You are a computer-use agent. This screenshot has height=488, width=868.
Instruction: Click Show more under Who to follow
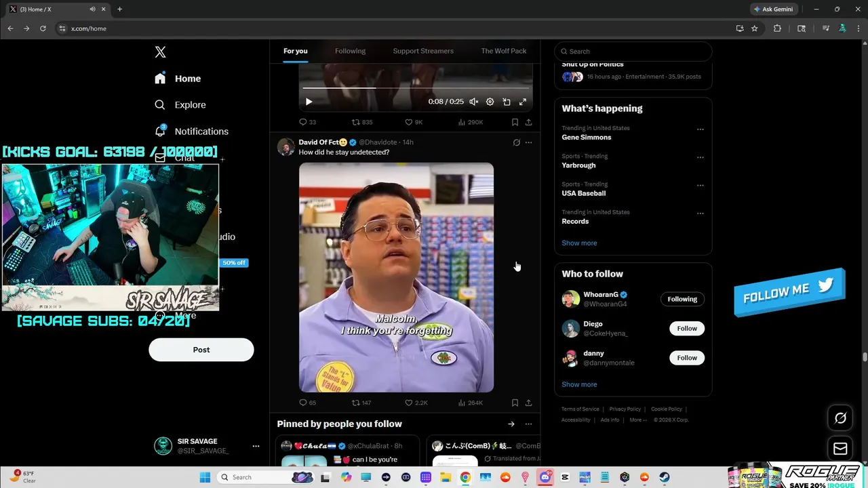pos(579,384)
